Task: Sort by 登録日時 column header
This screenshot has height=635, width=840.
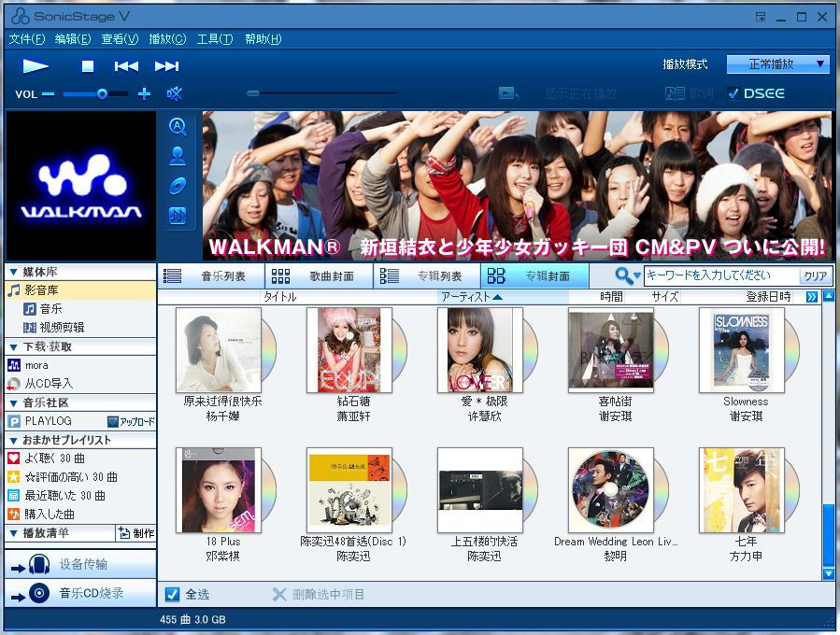Action: pyautogui.click(x=768, y=297)
